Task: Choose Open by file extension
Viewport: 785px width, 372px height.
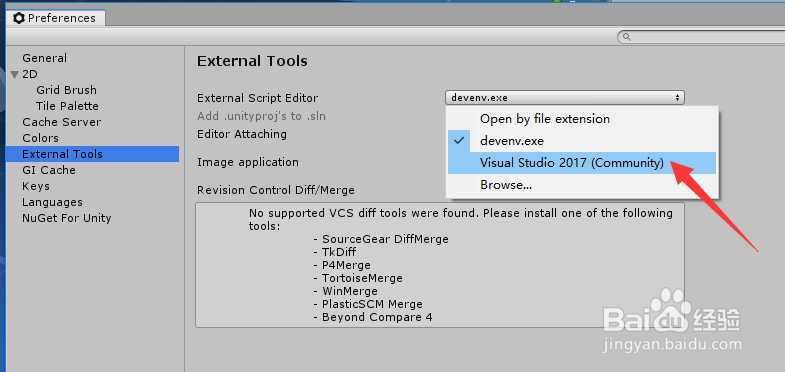Action: coord(582,119)
